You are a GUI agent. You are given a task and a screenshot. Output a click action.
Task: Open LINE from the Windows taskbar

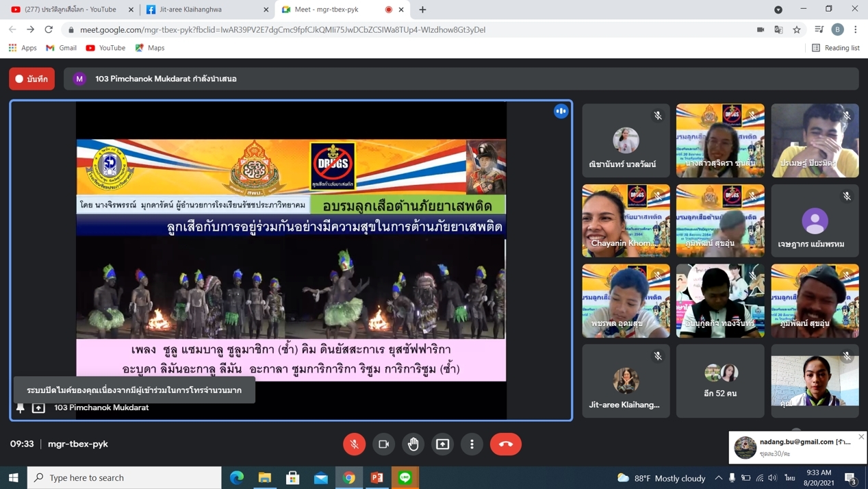(405, 477)
